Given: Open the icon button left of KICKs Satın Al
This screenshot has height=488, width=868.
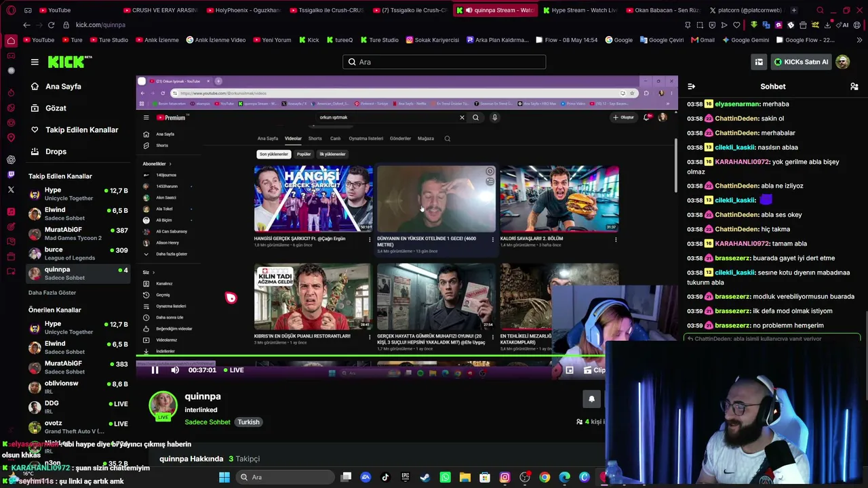Looking at the screenshot, I should click(x=759, y=62).
